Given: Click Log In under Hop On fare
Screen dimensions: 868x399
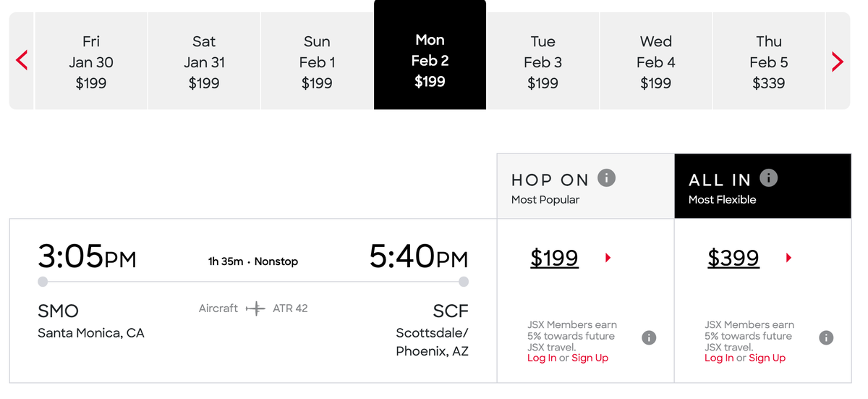Looking at the screenshot, I should point(542,358).
